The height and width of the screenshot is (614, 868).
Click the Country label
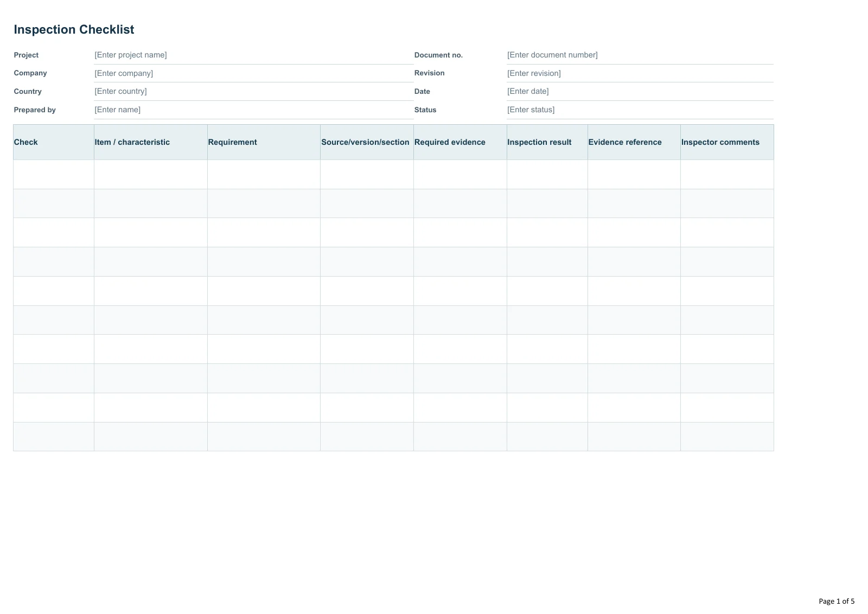pos(28,92)
